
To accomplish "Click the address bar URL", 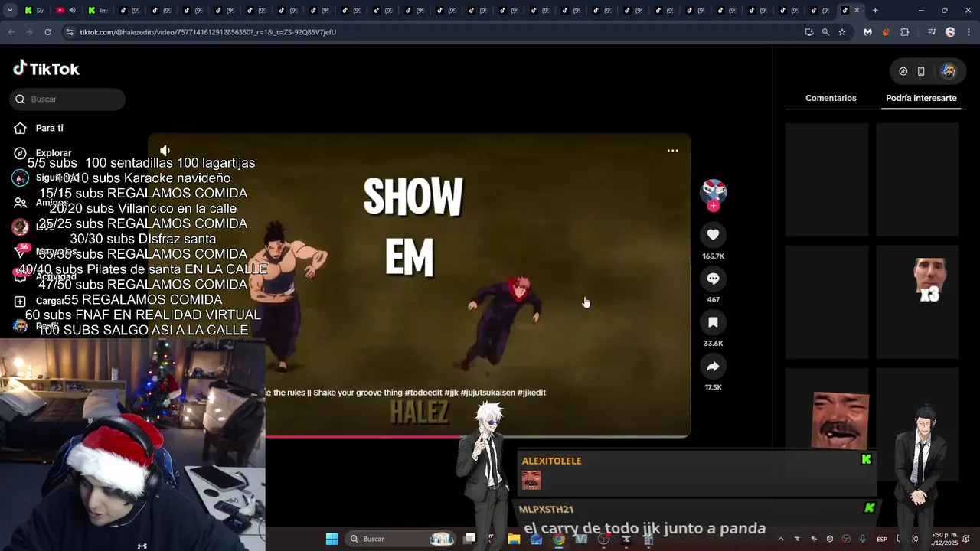I will tap(208, 32).
